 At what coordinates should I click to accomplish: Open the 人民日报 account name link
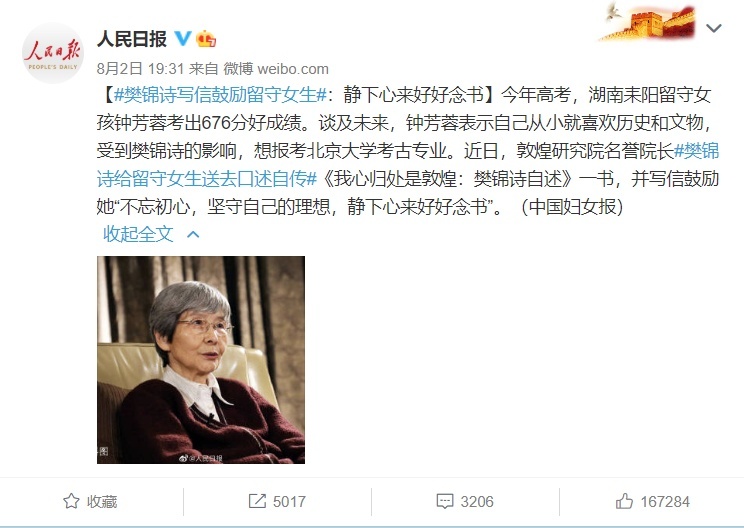pyautogui.click(x=132, y=39)
